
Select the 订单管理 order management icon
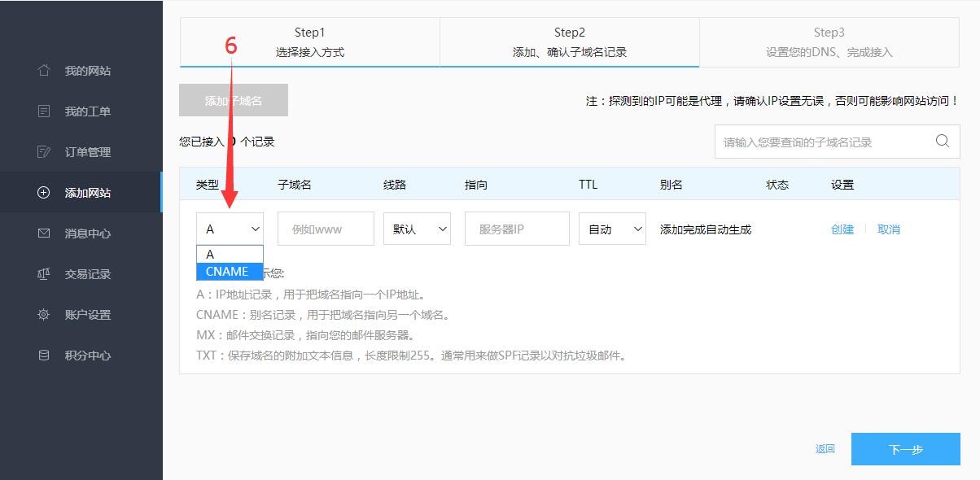(45, 151)
